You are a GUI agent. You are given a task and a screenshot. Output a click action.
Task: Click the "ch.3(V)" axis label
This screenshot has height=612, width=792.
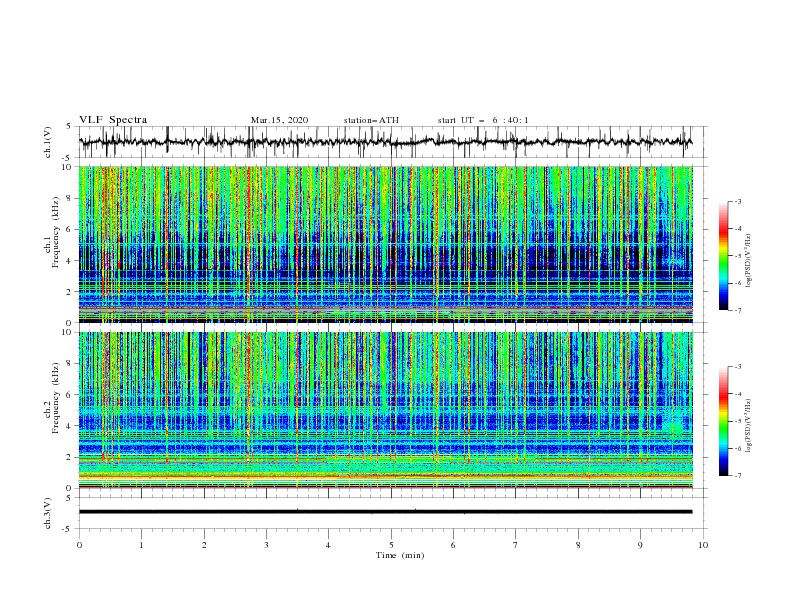(48, 513)
